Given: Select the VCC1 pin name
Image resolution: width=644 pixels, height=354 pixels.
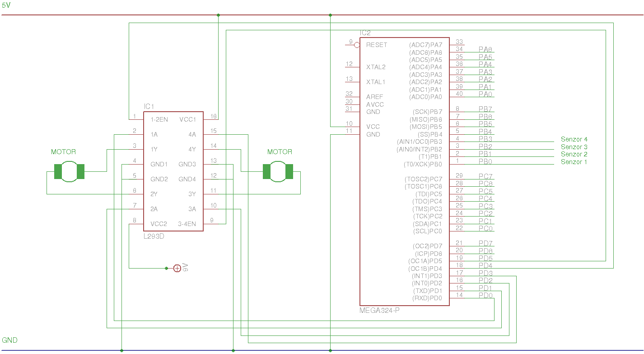Looking at the screenshot, I should click(x=187, y=119).
